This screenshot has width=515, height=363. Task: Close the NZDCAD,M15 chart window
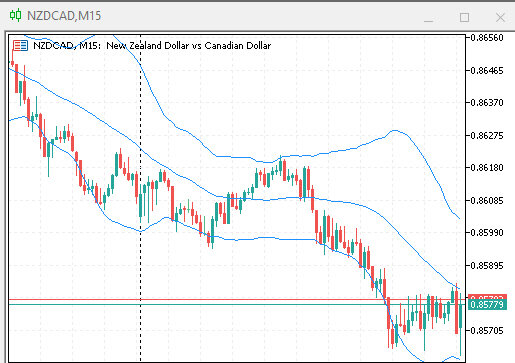[500, 17]
